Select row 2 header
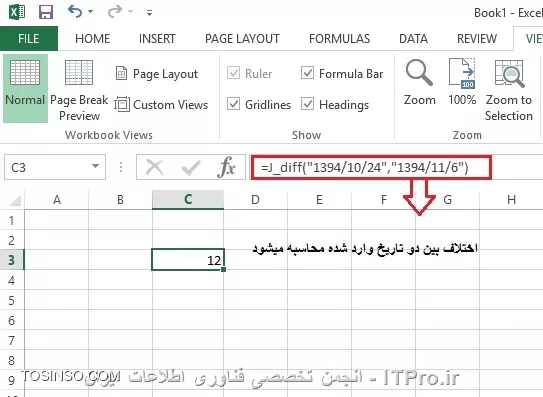The image size is (543, 397). click(x=12, y=240)
